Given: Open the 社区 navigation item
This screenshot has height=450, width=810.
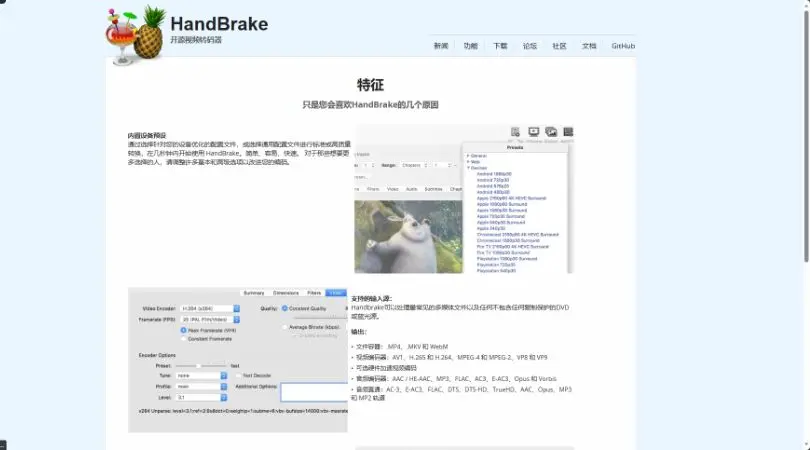Looking at the screenshot, I should point(559,46).
